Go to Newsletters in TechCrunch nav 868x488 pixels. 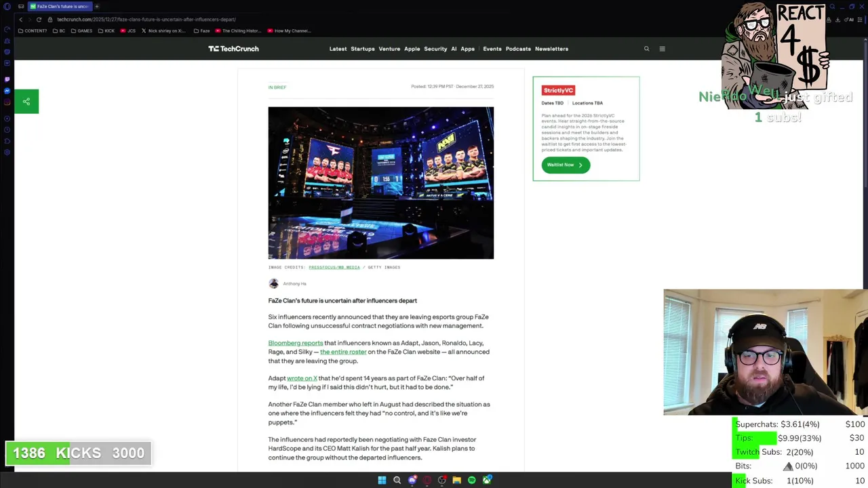tap(551, 49)
